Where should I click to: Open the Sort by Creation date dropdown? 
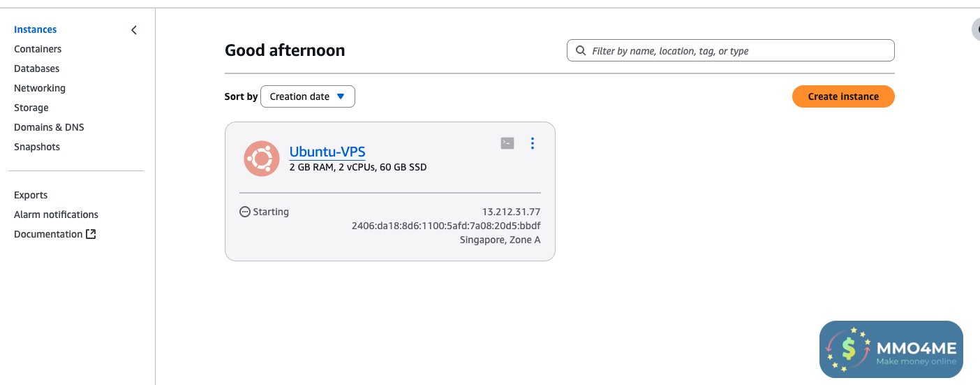click(307, 96)
